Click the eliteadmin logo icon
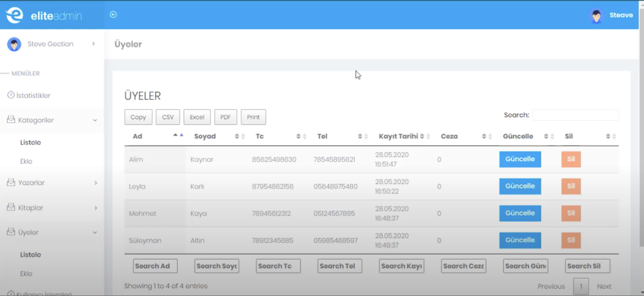644x296 pixels. [x=14, y=15]
